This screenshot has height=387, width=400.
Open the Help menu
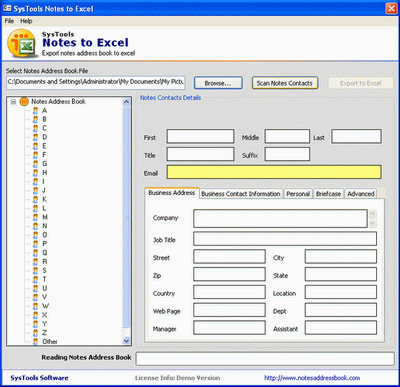point(26,21)
